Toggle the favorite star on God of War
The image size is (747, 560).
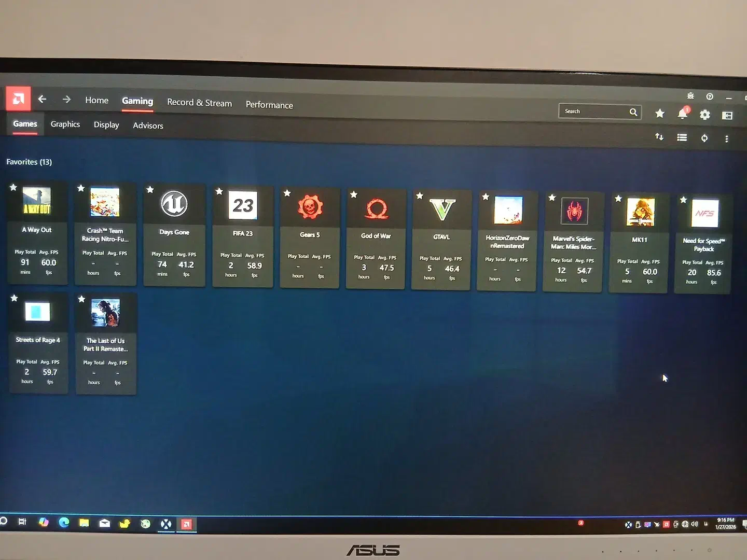(x=354, y=194)
